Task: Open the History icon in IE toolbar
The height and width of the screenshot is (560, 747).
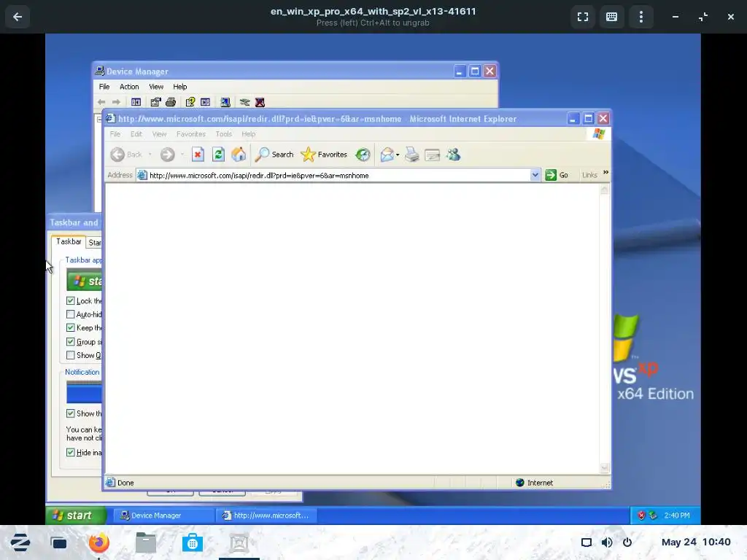Action: point(363,155)
